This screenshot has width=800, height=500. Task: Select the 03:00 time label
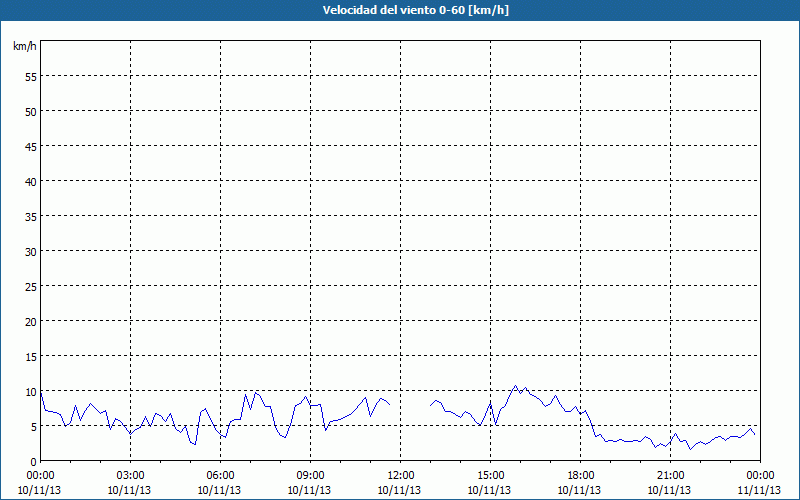coord(131,476)
